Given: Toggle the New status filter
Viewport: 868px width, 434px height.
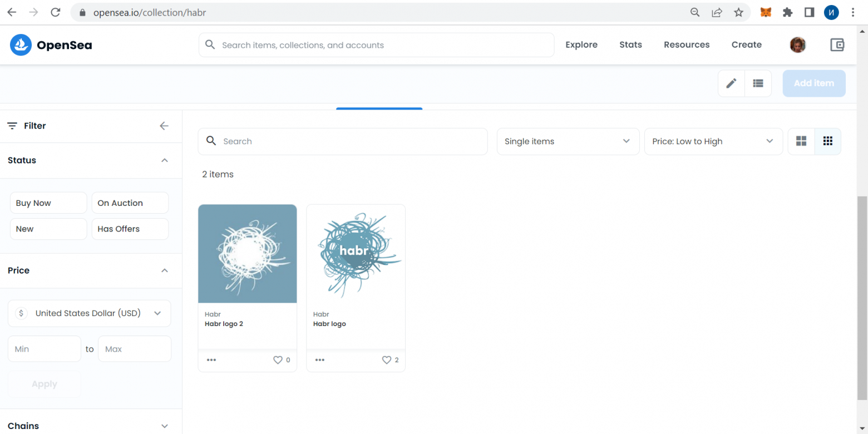Looking at the screenshot, I should pyautogui.click(x=48, y=229).
